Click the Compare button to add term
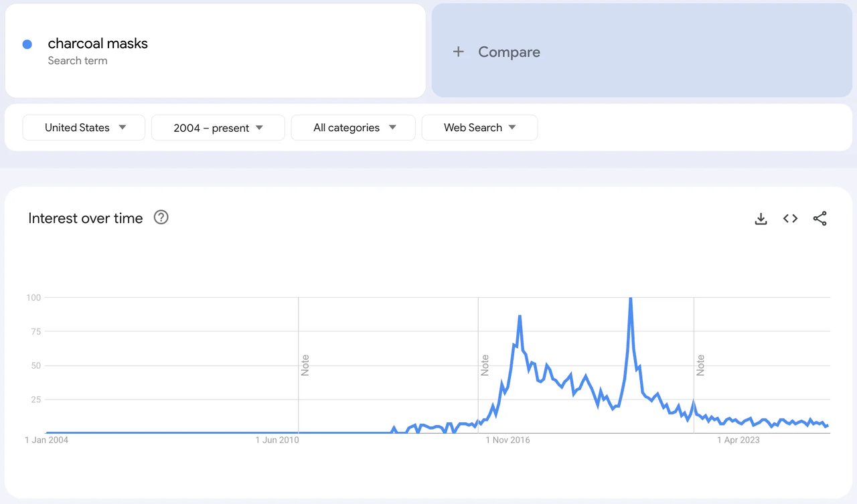Screen dimensions: 857x504 (x=509, y=52)
